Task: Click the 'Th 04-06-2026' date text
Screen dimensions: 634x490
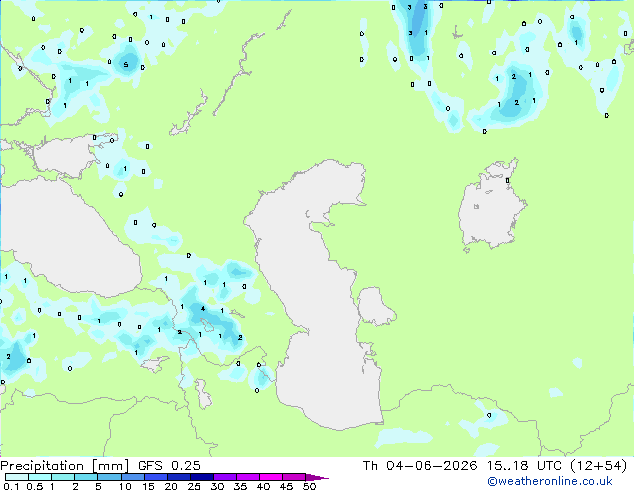Action: click(420, 466)
